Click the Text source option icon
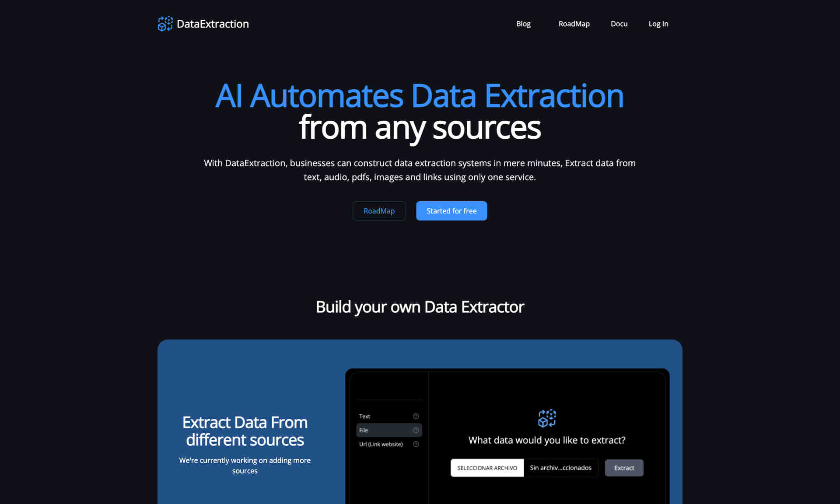 pos(416,416)
